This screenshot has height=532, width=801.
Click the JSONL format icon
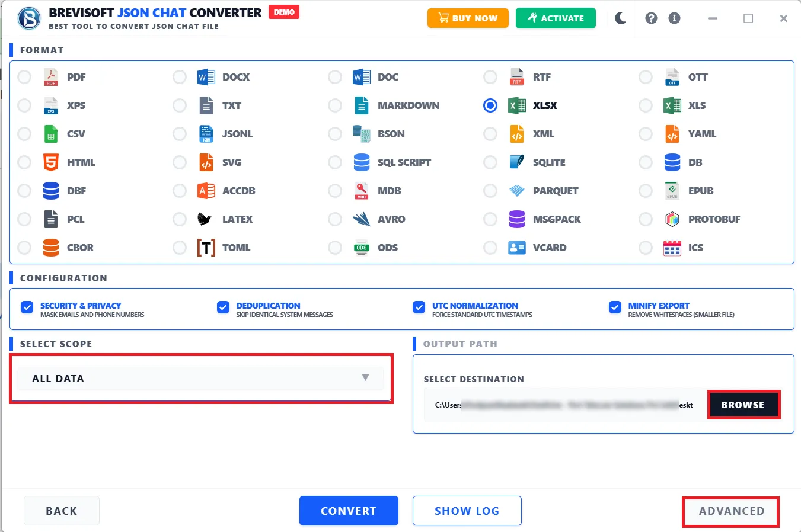(x=206, y=134)
